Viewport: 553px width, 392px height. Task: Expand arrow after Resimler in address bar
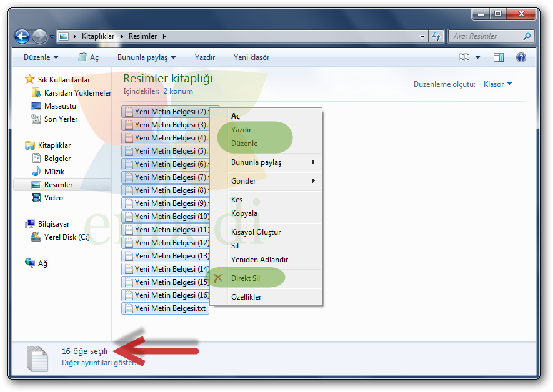pos(164,36)
